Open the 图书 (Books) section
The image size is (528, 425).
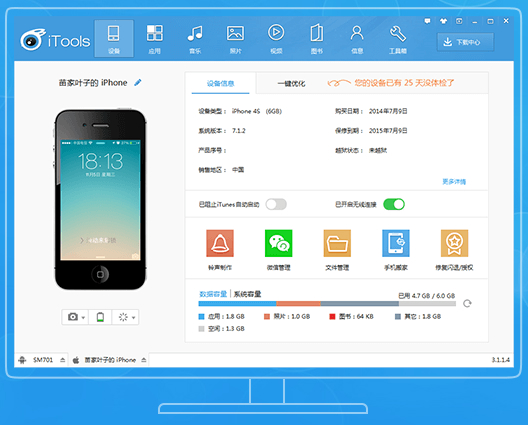317,38
